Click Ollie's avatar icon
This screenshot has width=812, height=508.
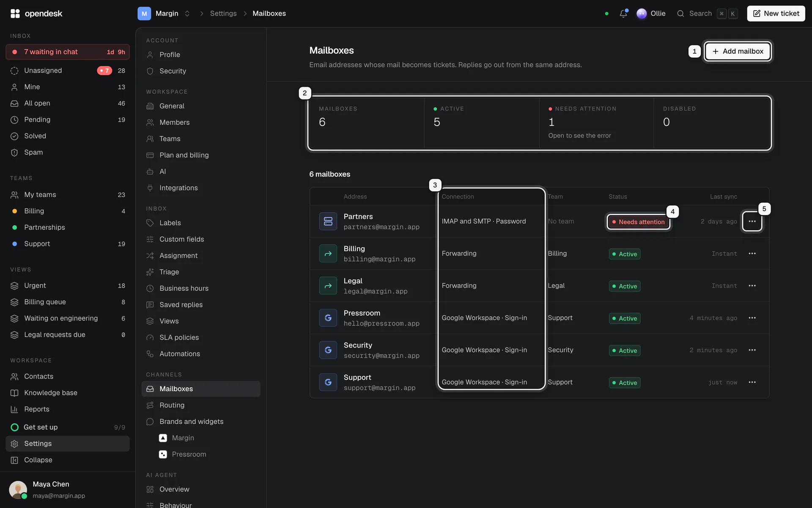pos(642,14)
